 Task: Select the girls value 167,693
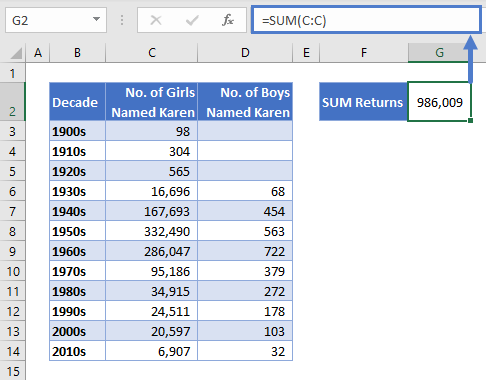pos(152,211)
